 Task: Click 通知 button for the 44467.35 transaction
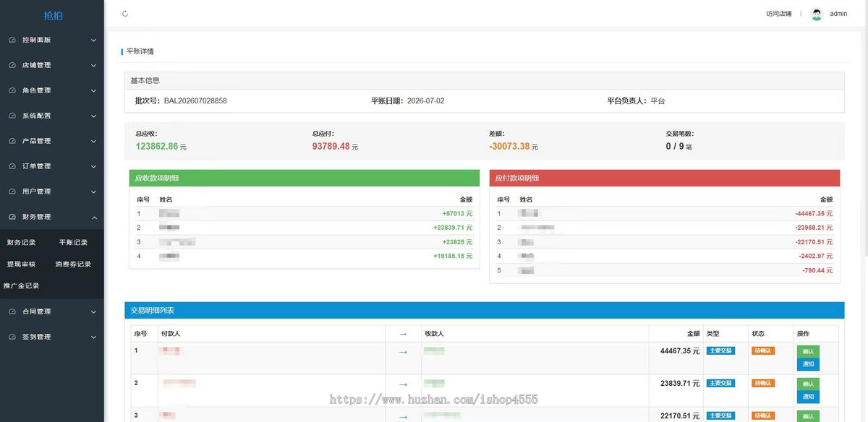click(808, 364)
